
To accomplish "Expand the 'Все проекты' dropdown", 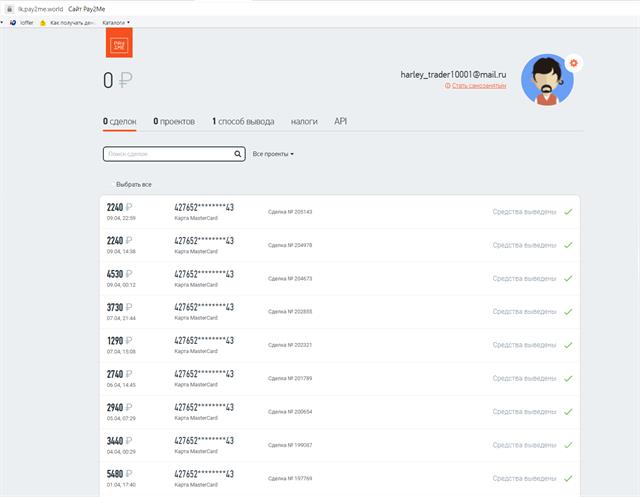I will [273, 154].
